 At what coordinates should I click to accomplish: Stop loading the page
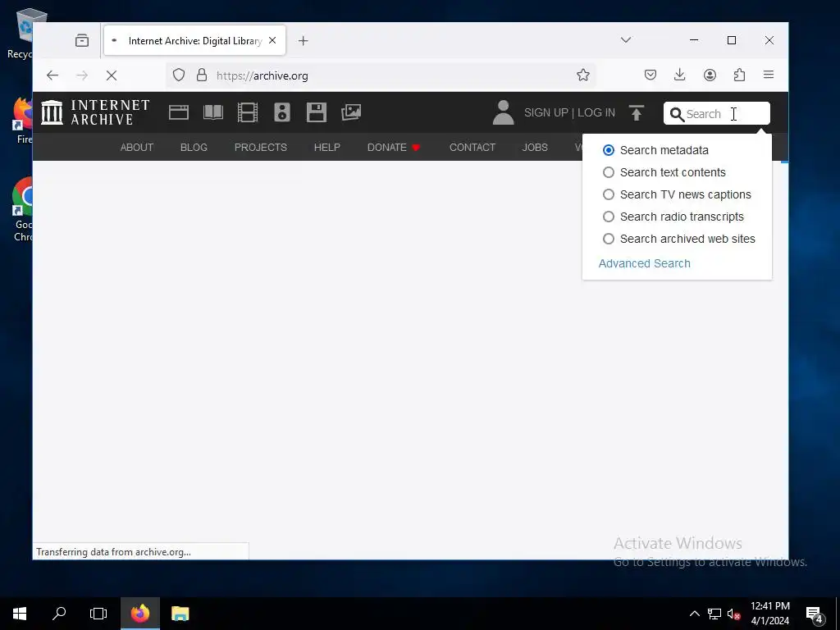112,75
